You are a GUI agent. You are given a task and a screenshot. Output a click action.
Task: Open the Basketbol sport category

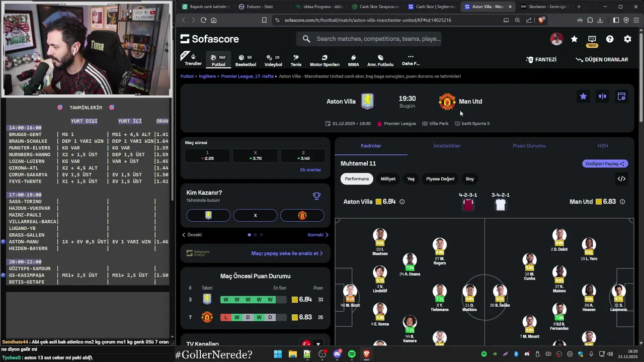point(246,60)
